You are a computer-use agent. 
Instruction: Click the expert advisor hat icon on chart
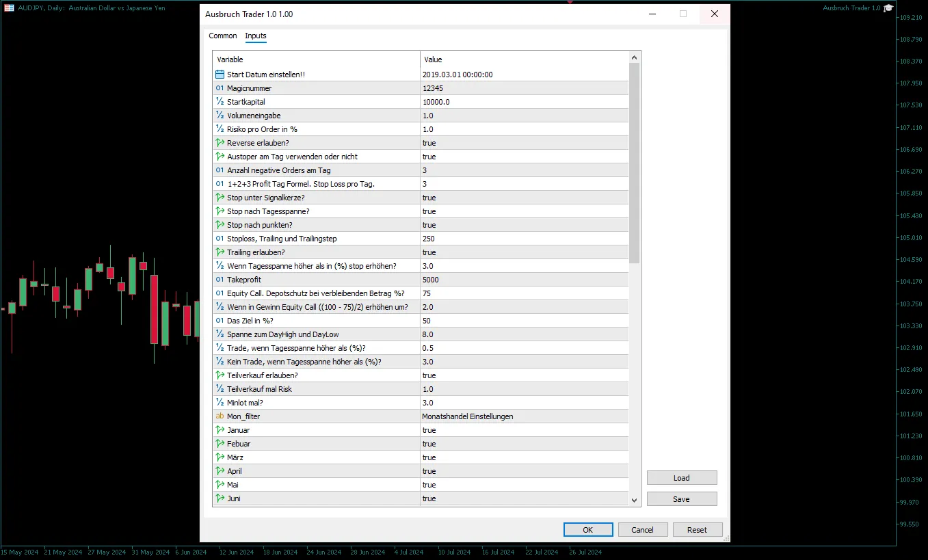point(888,8)
